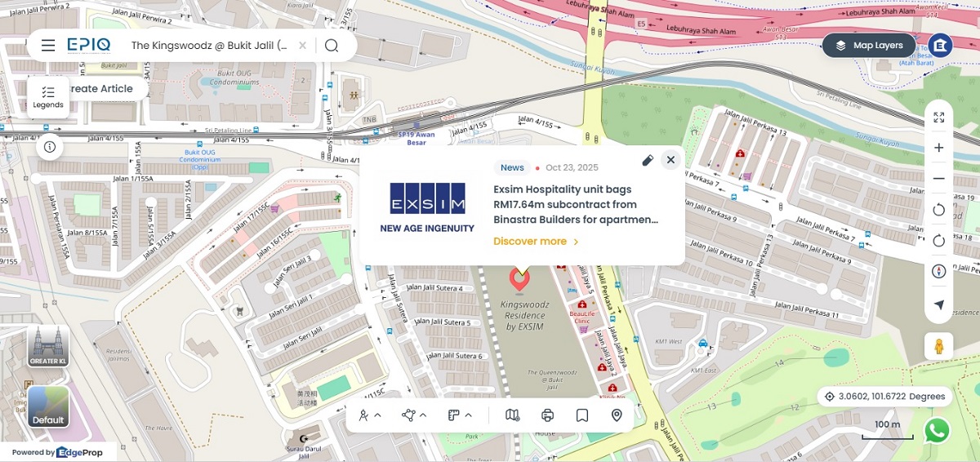Clear the Kingswoodz search text
Image resolution: width=980 pixels, height=462 pixels.
pyautogui.click(x=302, y=46)
